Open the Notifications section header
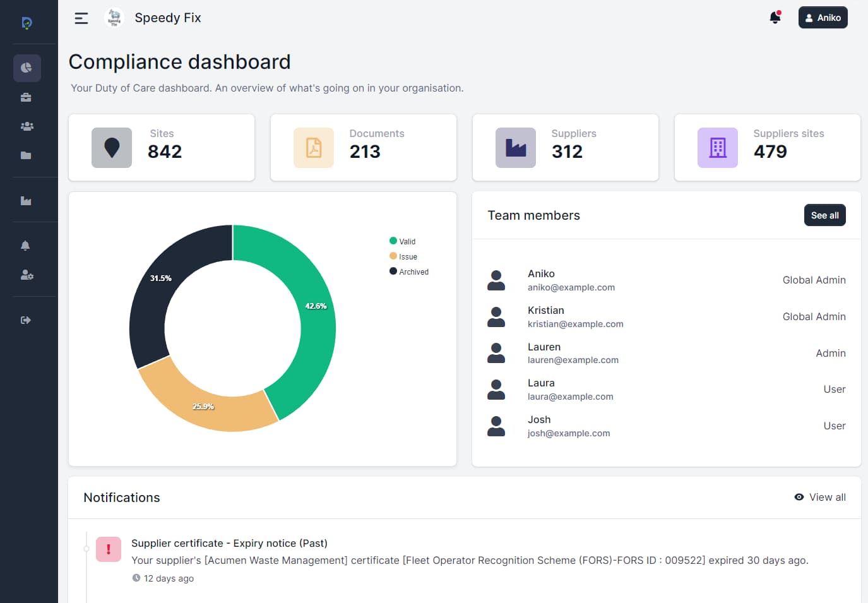Image resolution: width=868 pixels, height=603 pixels. 121,498
